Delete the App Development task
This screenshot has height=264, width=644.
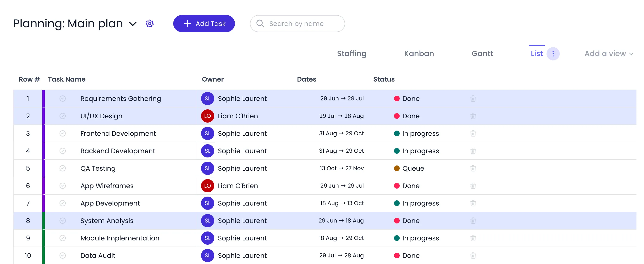click(473, 203)
